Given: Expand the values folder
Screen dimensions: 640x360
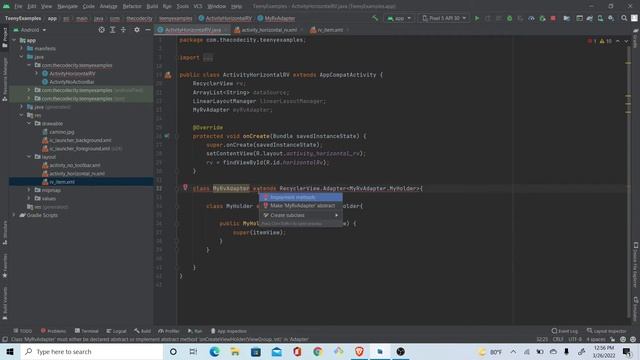Looking at the screenshot, I should click(29, 198).
